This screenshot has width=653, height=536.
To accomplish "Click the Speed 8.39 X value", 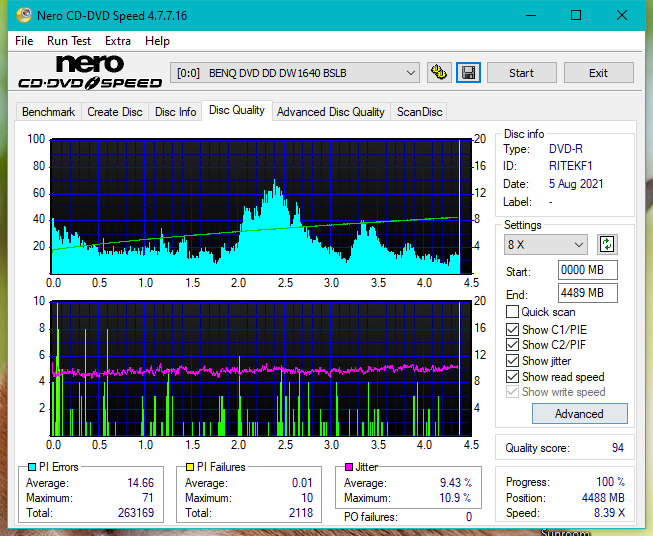I will pyautogui.click(x=609, y=513).
